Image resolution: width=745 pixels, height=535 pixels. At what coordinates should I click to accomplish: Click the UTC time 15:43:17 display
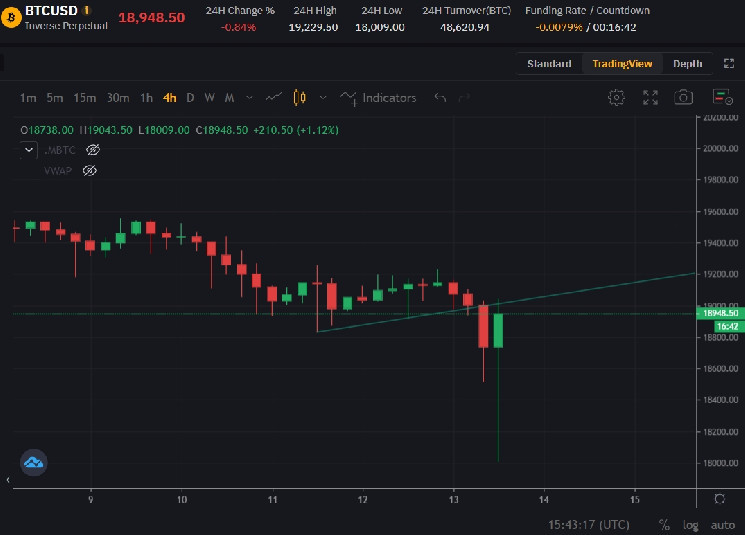click(x=589, y=525)
